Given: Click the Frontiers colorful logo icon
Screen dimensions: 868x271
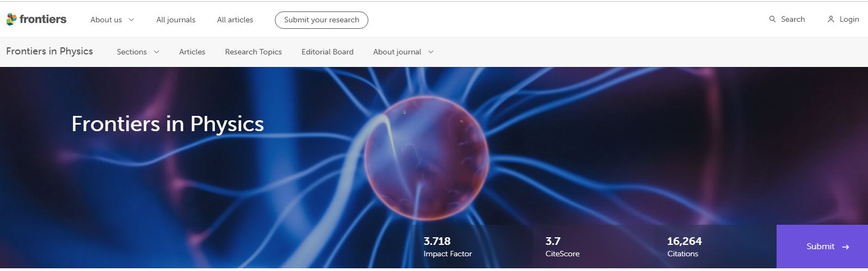Looking at the screenshot, I should 11,20.
